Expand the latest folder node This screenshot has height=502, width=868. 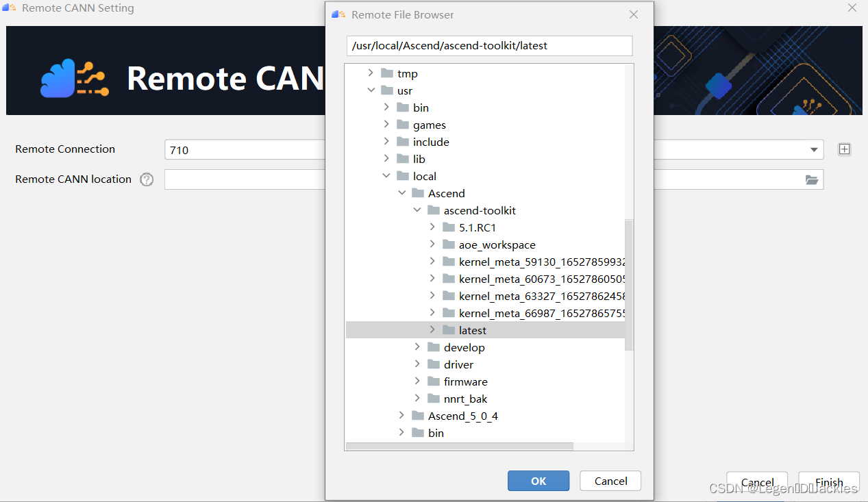click(432, 330)
